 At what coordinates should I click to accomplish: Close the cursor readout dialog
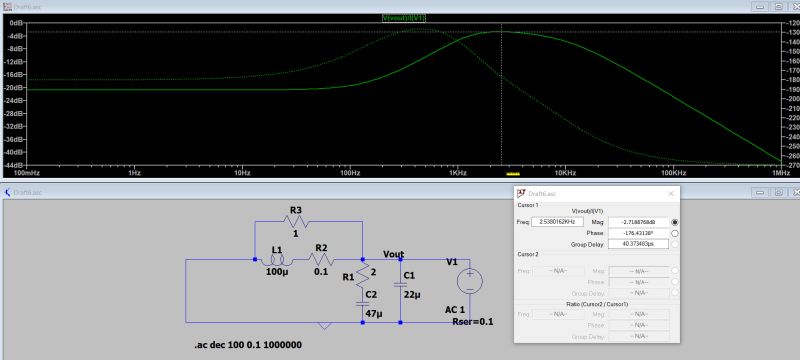tap(671, 194)
